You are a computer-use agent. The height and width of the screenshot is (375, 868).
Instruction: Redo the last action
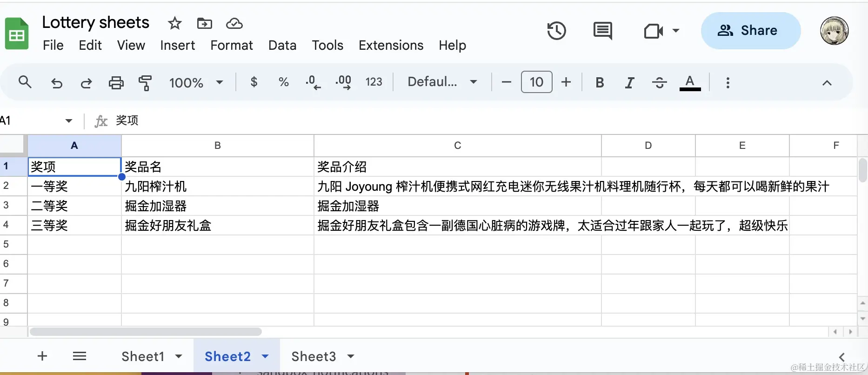pyautogui.click(x=86, y=83)
